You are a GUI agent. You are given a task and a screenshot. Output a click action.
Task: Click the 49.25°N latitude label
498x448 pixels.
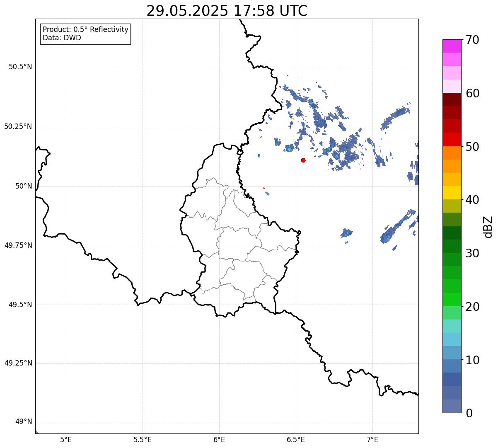(x=18, y=363)
